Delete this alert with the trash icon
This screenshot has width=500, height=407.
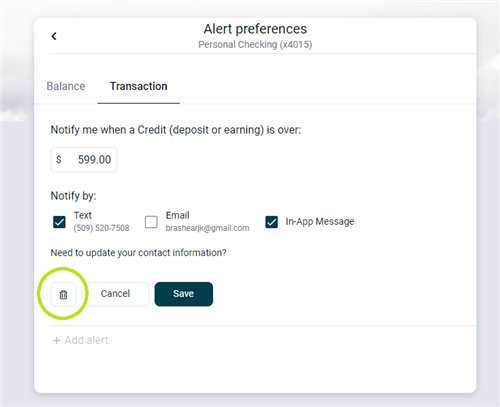63,294
